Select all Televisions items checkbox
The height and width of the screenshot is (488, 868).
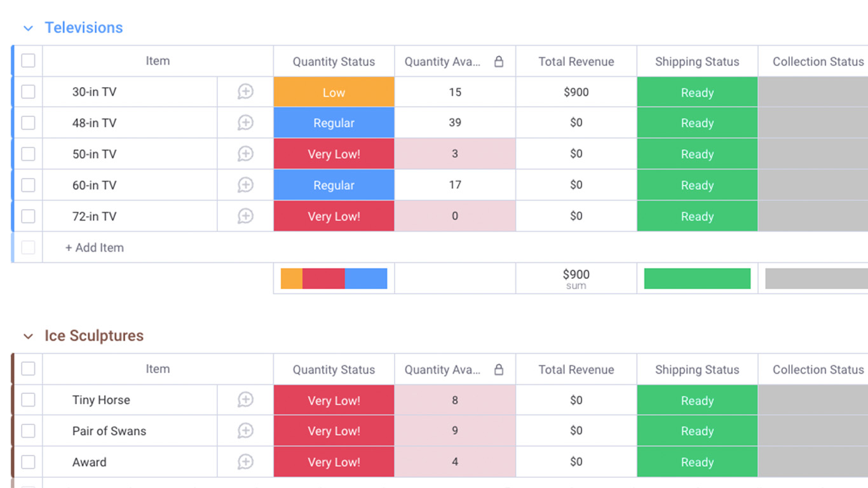point(28,60)
